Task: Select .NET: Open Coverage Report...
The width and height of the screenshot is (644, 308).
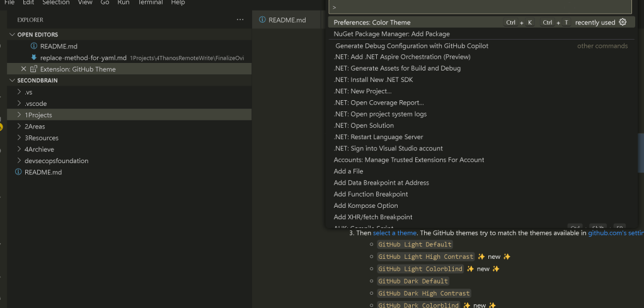Action: tap(481, 103)
